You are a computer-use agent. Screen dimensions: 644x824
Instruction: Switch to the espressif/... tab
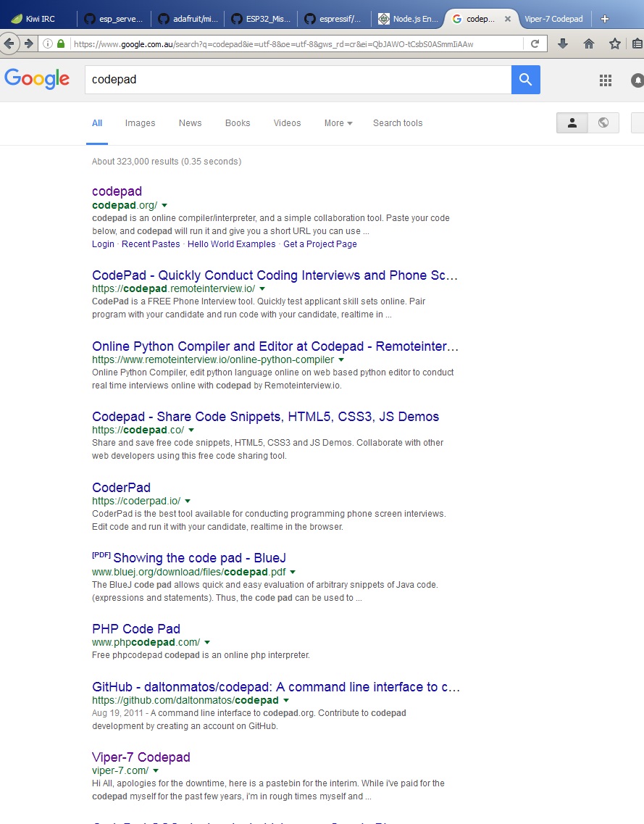point(333,19)
